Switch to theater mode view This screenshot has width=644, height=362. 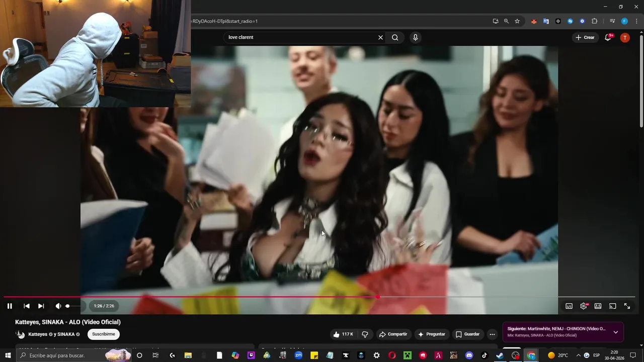[x=598, y=306]
